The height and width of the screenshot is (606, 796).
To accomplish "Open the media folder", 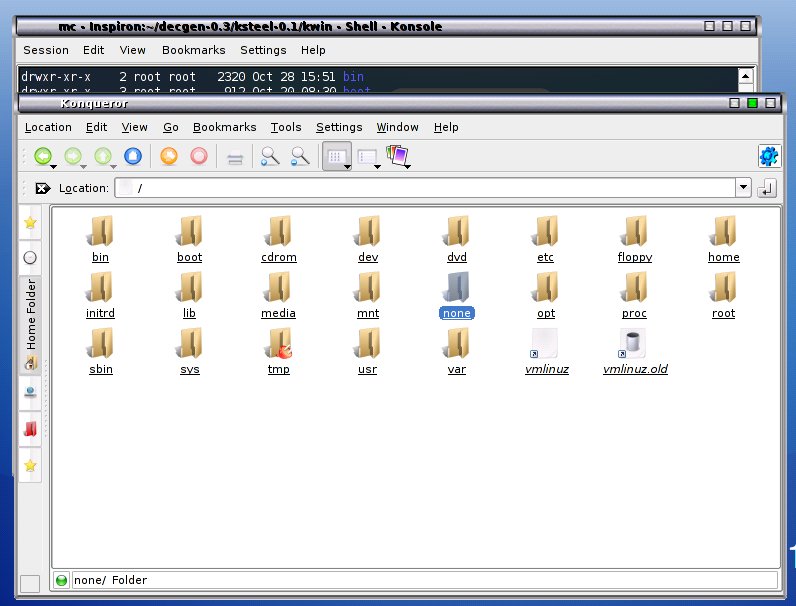I will tap(278, 295).
